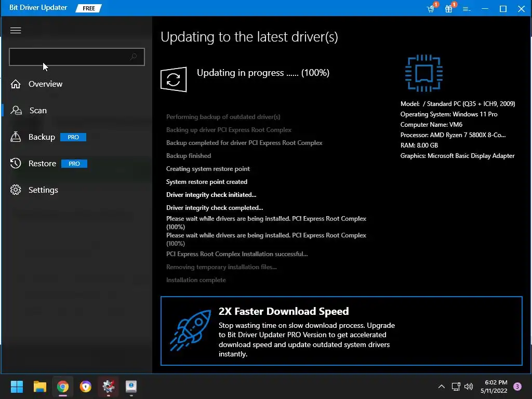Open File Explorer from taskbar

pyautogui.click(x=39, y=387)
